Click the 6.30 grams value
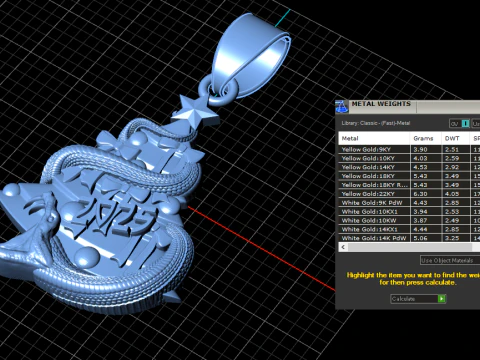Image resolution: width=480 pixels, height=360 pixels. click(420, 194)
